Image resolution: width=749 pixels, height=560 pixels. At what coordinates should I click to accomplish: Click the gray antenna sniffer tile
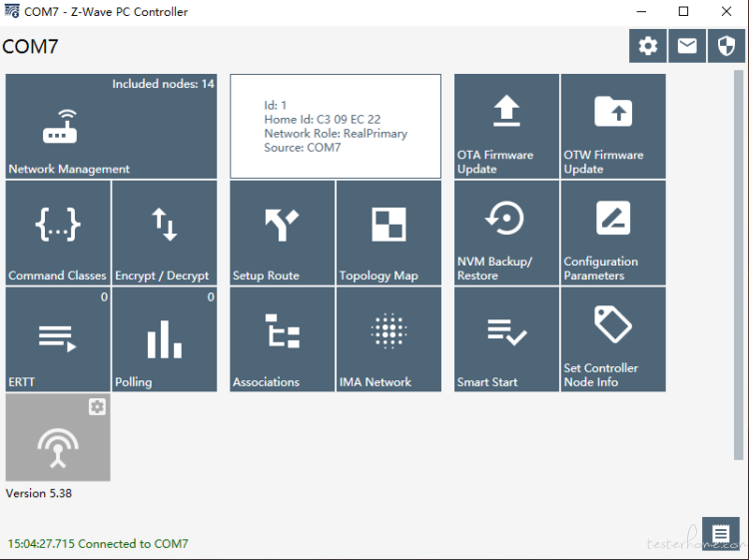(x=58, y=437)
